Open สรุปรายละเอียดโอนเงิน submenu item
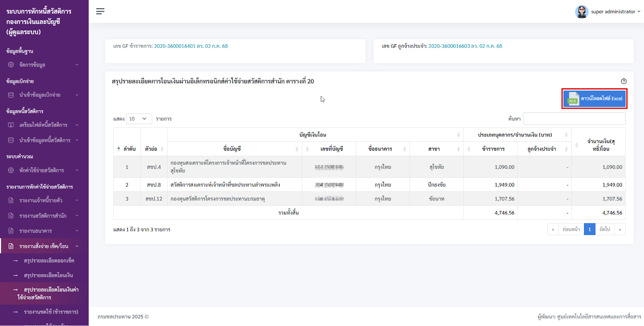The width and height of the screenshot is (644, 326). point(48,275)
